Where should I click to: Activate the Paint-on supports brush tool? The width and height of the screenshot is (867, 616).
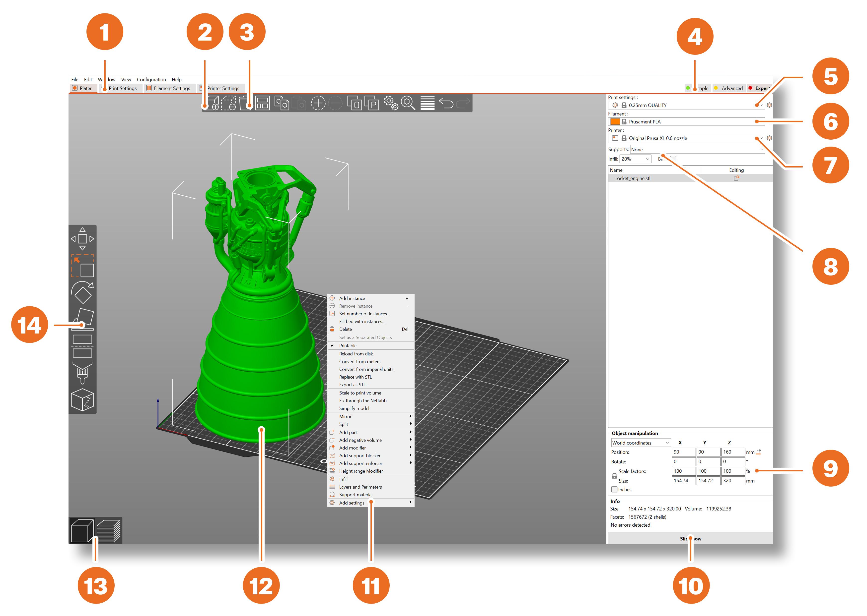pyautogui.click(x=82, y=372)
